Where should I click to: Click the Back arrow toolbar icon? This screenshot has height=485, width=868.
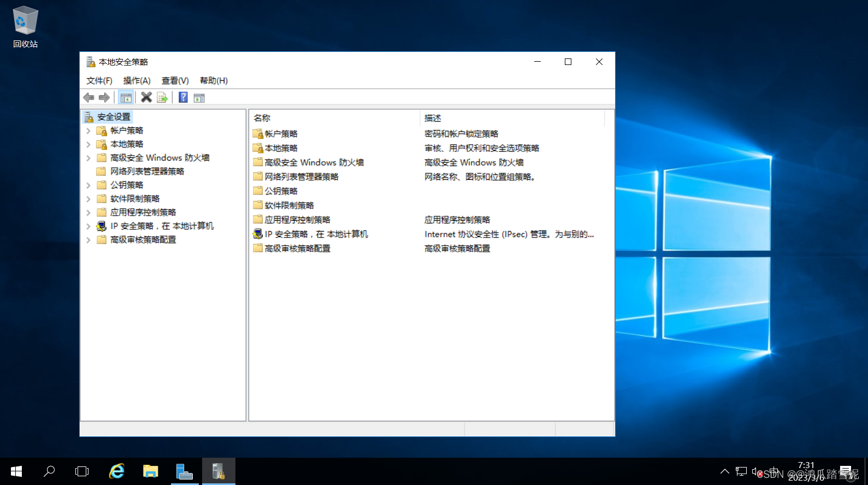click(x=88, y=98)
